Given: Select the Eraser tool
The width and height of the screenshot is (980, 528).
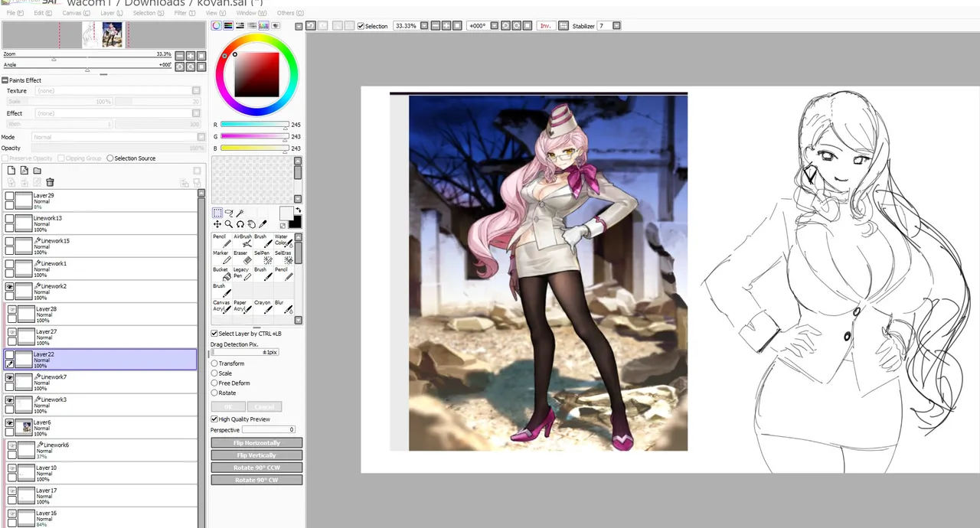Looking at the screenshot, I should click(x=241, y=258).
